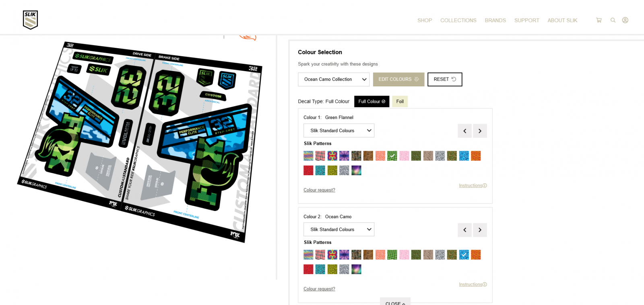Open the BRANDS menu
The width and height of the screenshot is (644, 305).
click(x=495, y=20)
